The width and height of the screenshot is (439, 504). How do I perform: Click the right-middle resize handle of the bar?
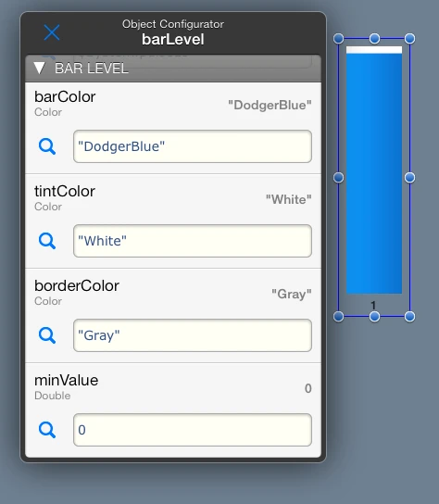(x=409, y=178)
